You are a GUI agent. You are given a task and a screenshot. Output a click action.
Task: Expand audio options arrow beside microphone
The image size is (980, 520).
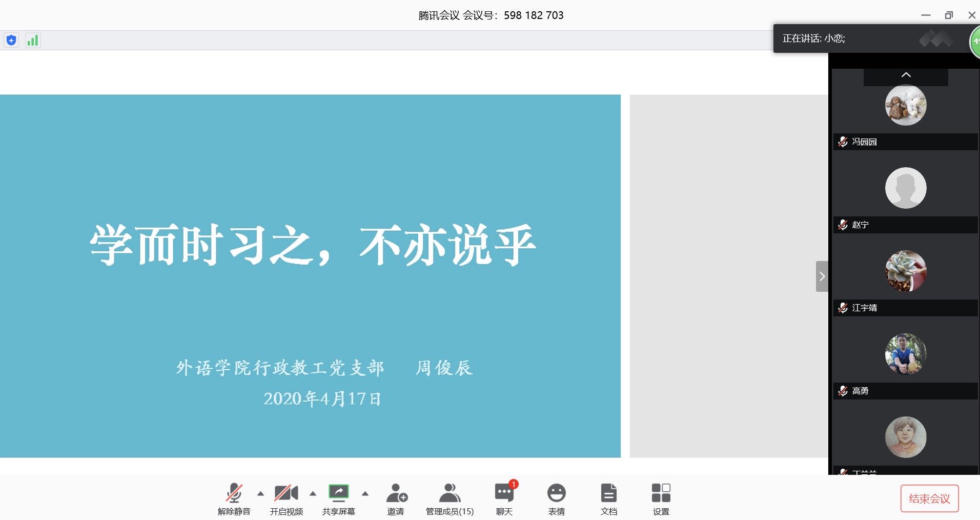pos(260,494)
